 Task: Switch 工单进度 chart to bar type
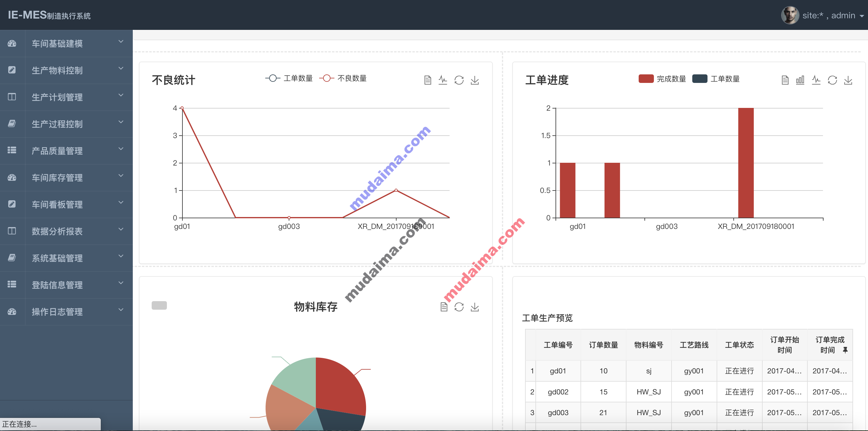(x=800, y=80)
